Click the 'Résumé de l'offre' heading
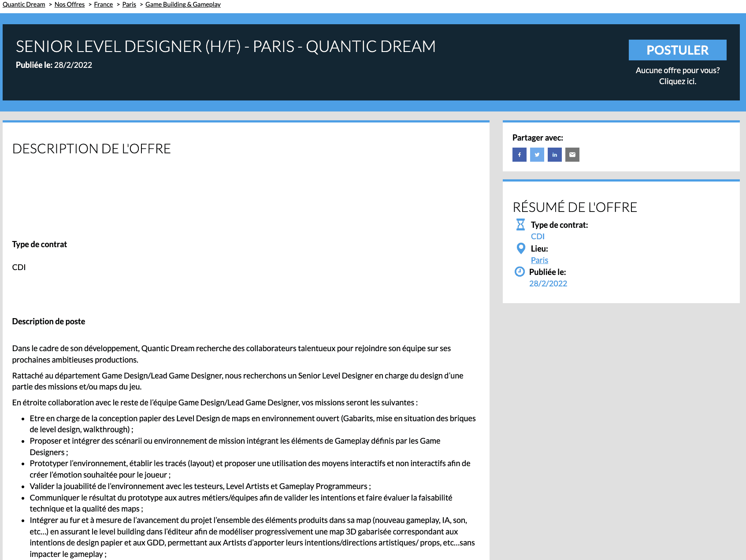The width and height of the screenshot is (746, 560). 575,208
